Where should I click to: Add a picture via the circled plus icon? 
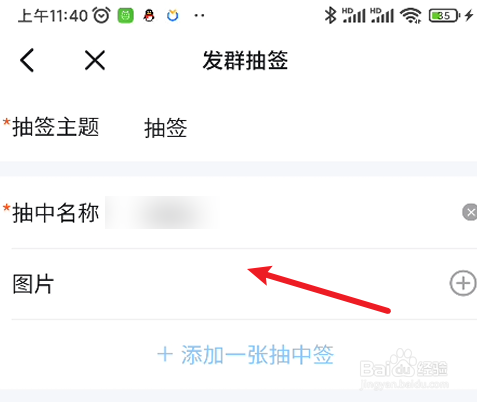(463, 283)
